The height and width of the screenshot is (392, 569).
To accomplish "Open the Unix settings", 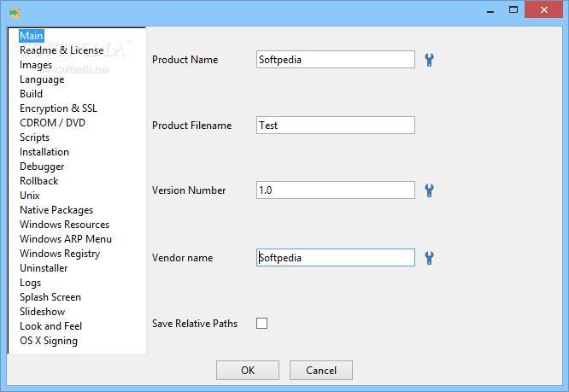I will point(30,196).
